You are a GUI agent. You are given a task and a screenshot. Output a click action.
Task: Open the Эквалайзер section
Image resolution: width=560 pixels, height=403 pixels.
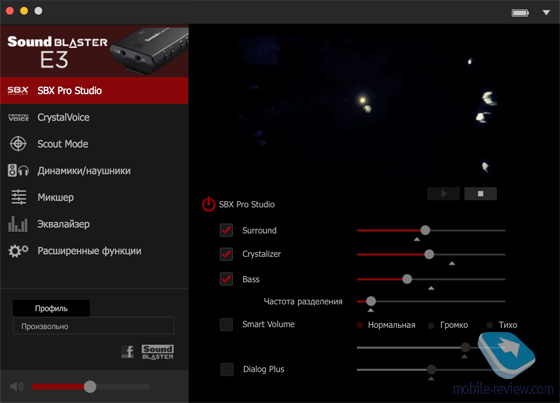click(94, 224)
